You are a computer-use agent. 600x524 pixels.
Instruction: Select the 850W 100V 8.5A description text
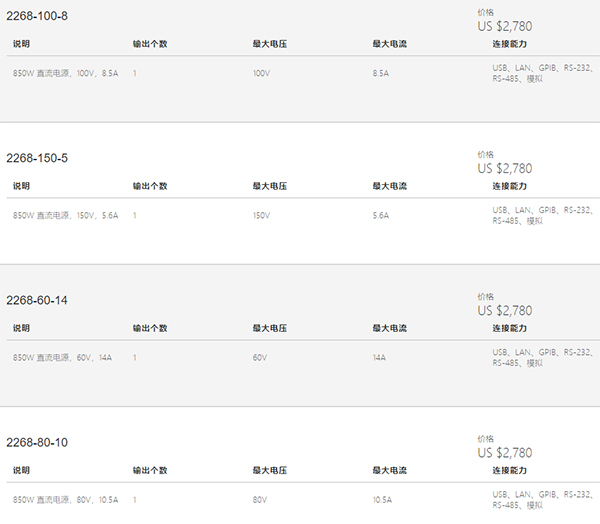(65, 73)
